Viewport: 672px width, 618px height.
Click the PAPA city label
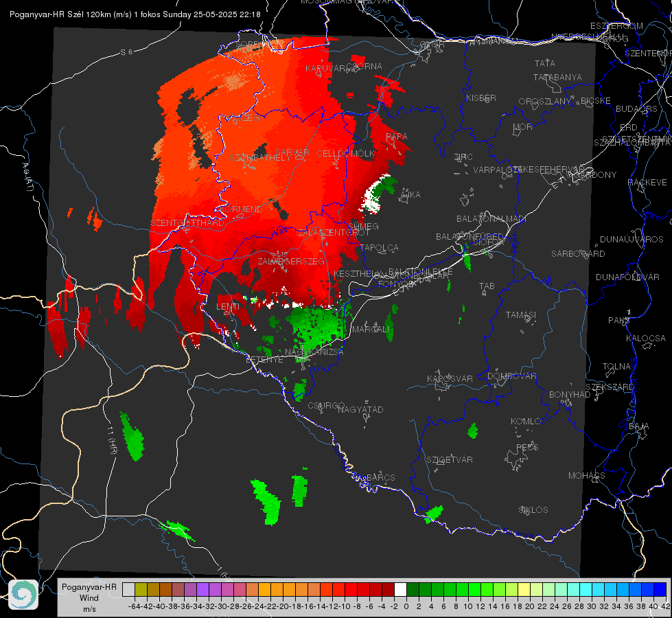(x=397, y=137)
